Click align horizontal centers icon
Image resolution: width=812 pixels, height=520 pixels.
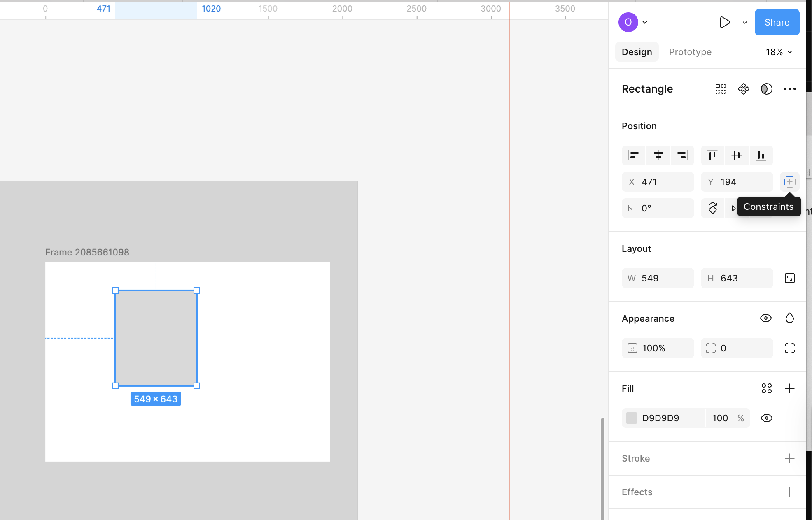tap(658, 156)
